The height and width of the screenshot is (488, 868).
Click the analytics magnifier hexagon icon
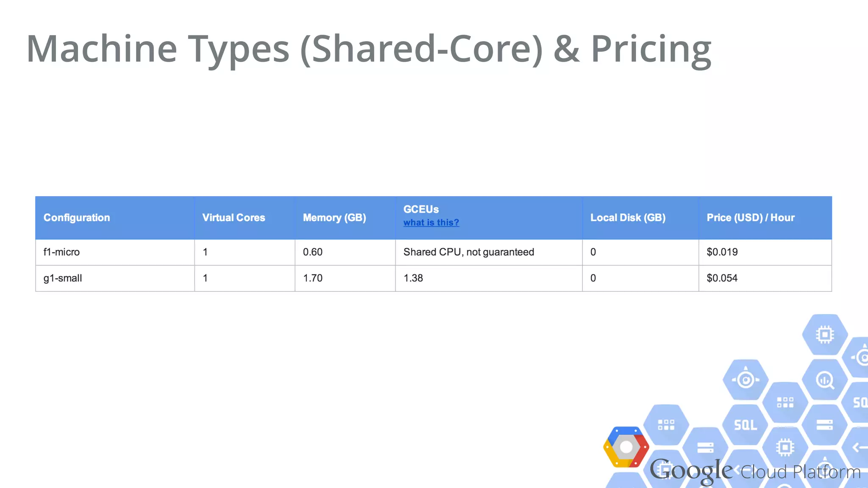coord(825,380)
